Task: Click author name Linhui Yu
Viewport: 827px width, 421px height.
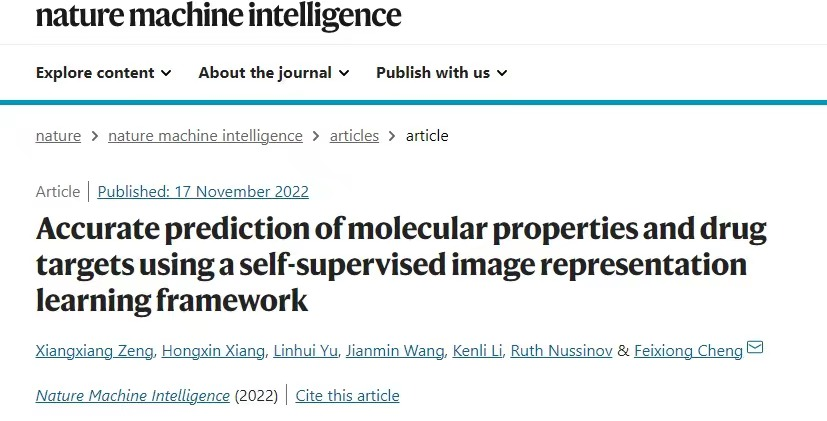Action: pos(308,350)
